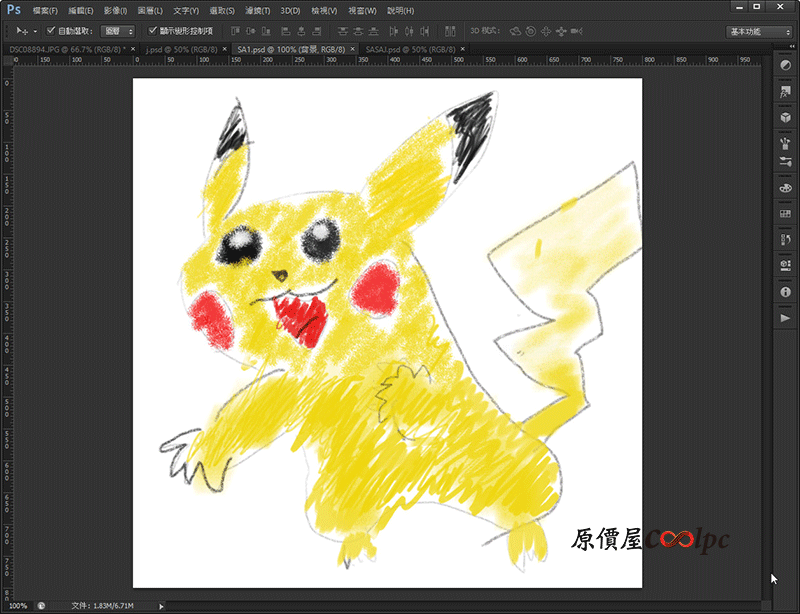The width and height of the screenshot is (800, 614).
Task: Align vertical centers of layers
Action: pos(251,31)
